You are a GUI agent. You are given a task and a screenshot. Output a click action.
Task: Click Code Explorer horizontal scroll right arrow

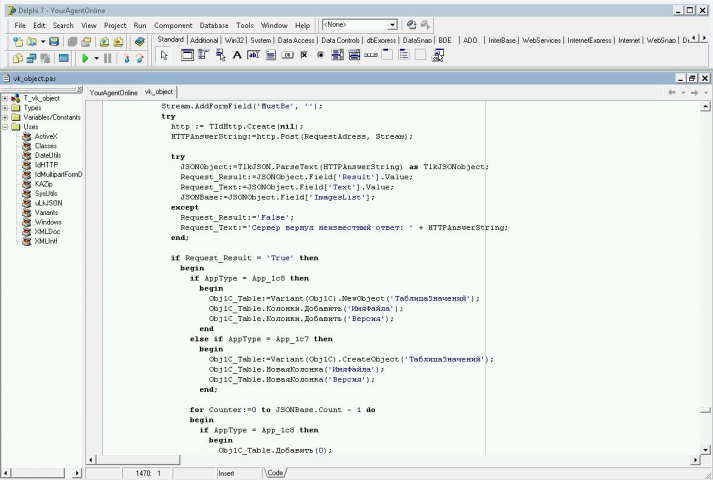pyautogui.click(x=77, y=473)
